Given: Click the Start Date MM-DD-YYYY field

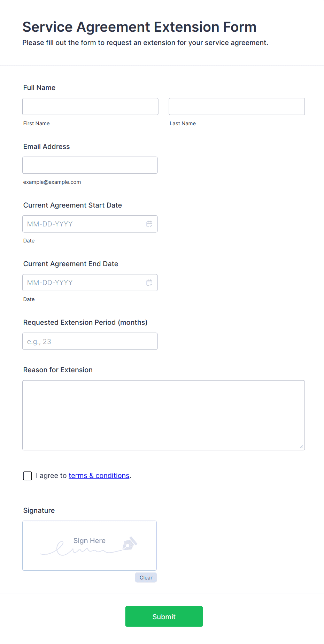Looking at the screenshot, I should pyautogui.click(x=84, y=224).
